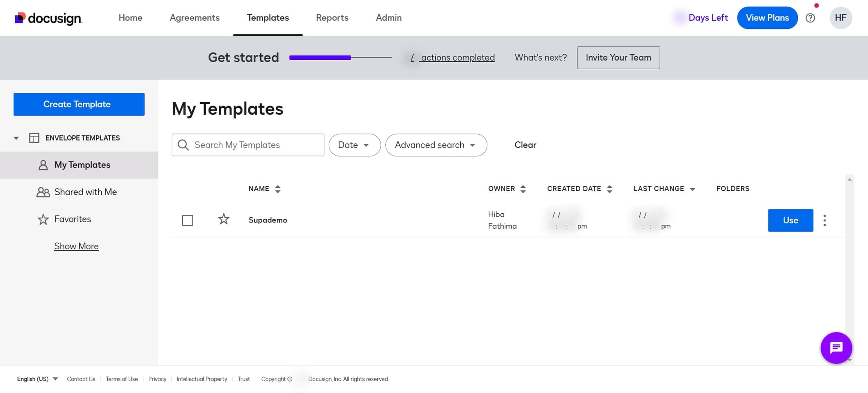Select the My Templates sidebar icon

tap(42, 165)
